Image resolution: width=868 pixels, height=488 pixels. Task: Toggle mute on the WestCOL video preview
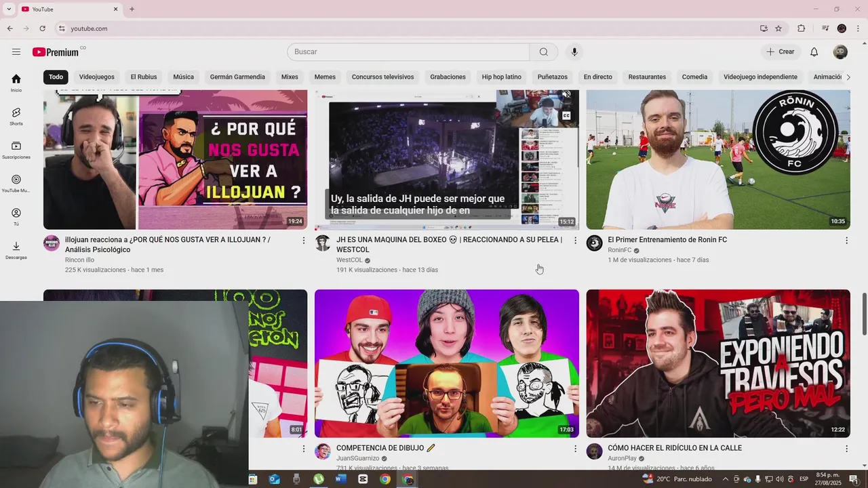(566, 96)
